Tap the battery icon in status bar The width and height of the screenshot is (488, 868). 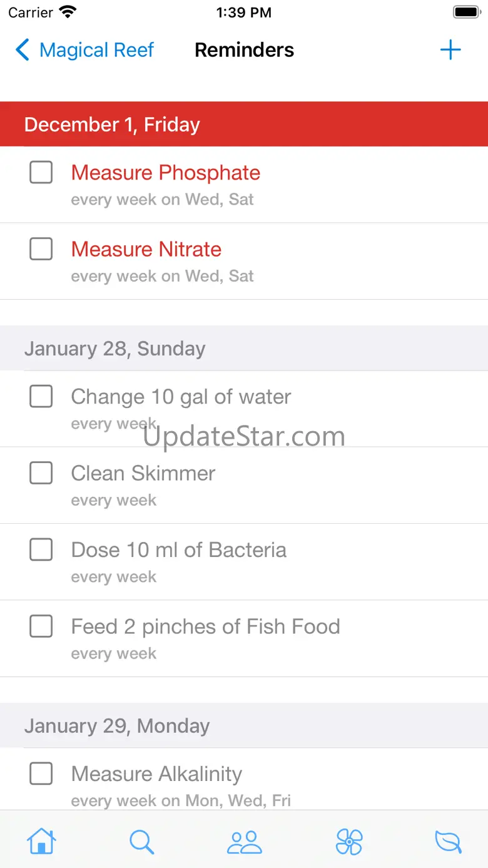click(466, 13)
